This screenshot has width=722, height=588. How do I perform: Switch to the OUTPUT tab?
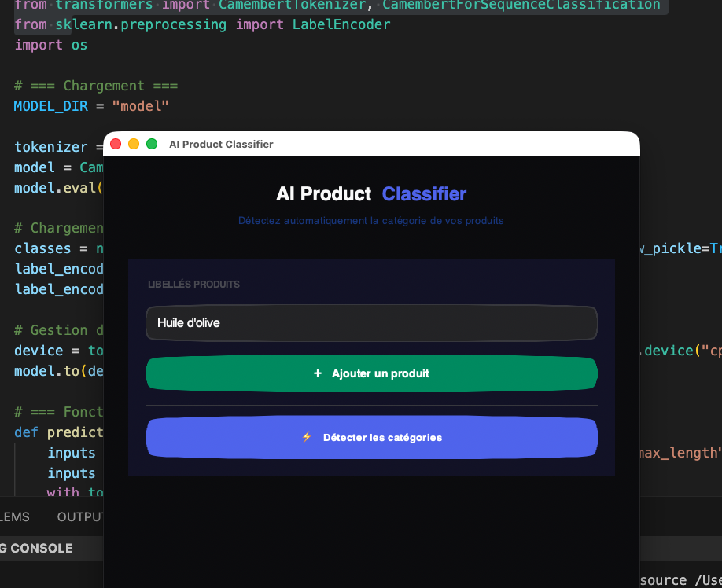tap(80, 516)
